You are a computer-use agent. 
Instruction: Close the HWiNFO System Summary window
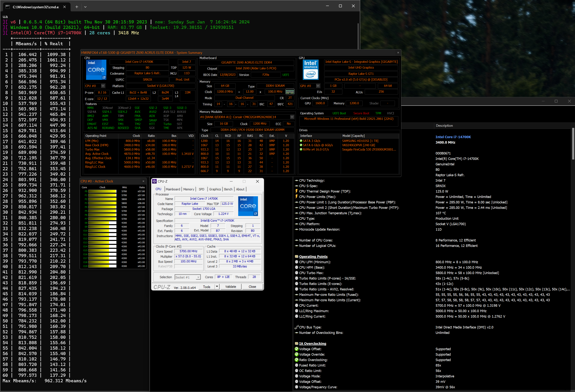398,52
